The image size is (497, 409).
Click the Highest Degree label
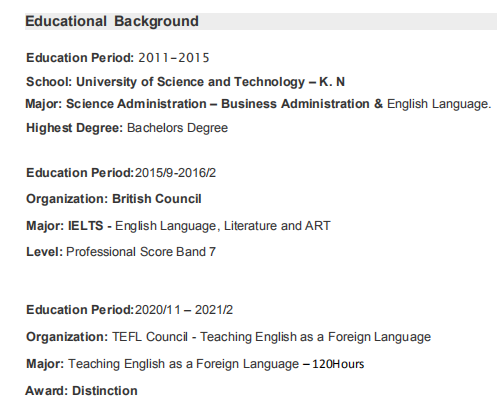coord(75,128)
